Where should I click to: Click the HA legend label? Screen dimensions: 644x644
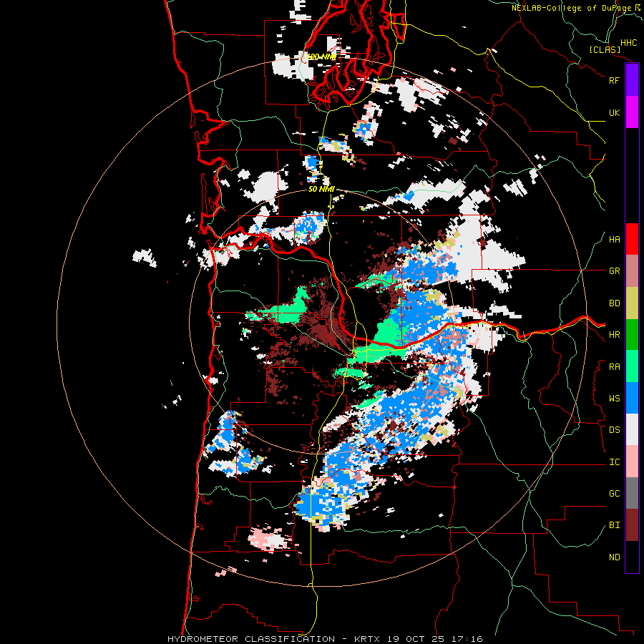pos(614,240)
